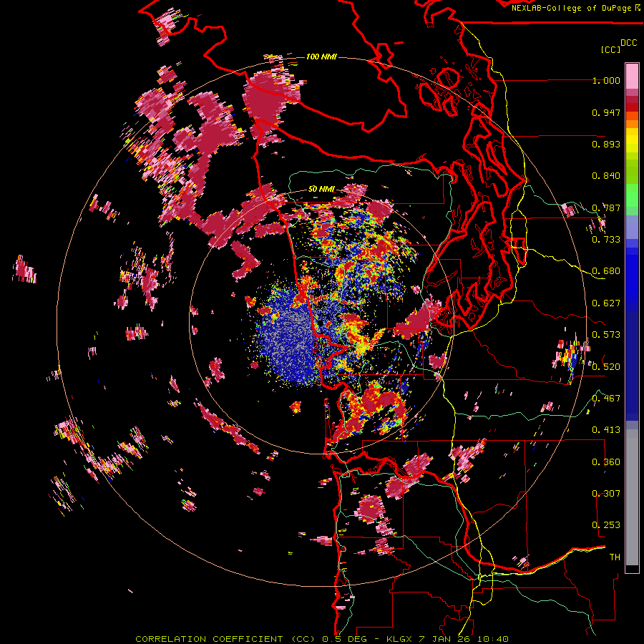Click the [CC] legend unit label
644x644 pixels.
click(610, 49)
